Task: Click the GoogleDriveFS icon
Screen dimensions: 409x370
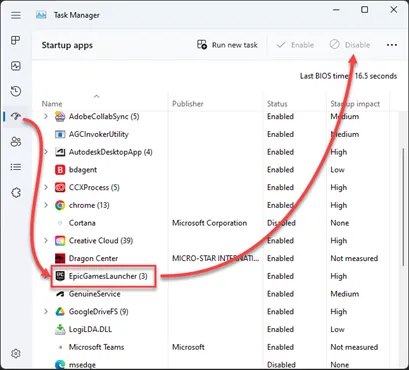Action: [60, 312]
